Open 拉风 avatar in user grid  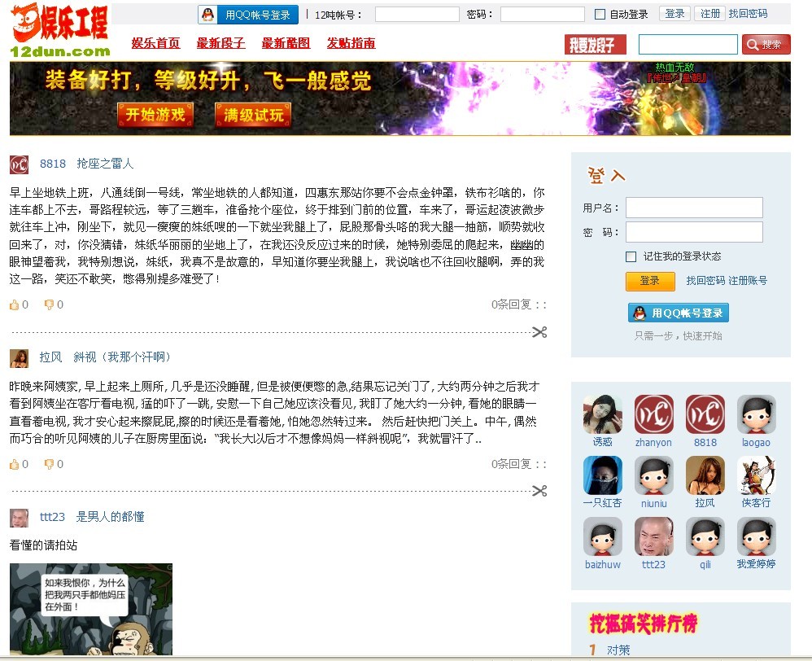click(x=705, y=475)
